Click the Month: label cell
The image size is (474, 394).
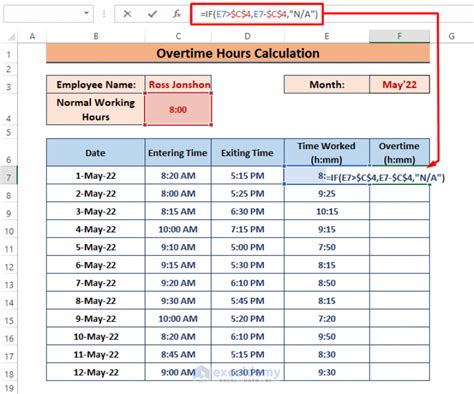tap(327, 84)
